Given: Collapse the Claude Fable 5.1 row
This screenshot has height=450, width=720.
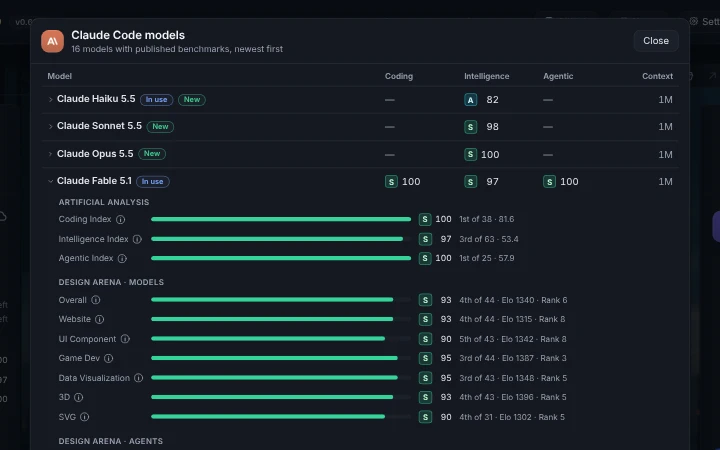Looking at the screenshot, I should pos(51,181).
